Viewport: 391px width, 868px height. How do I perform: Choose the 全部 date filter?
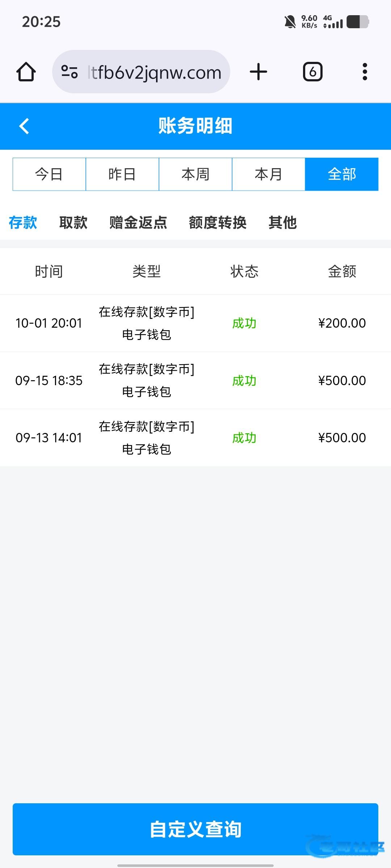[342, 174]
